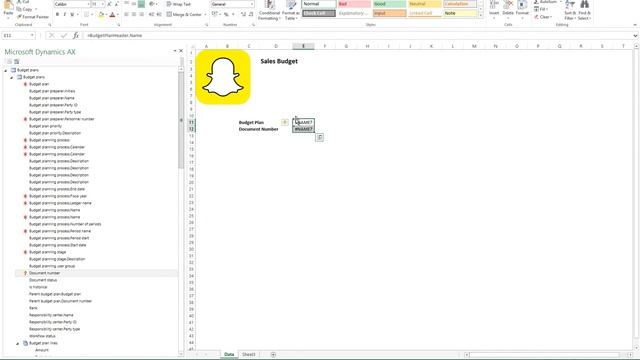
Task: Open Sort & Filter options
Action: [570, 10]
